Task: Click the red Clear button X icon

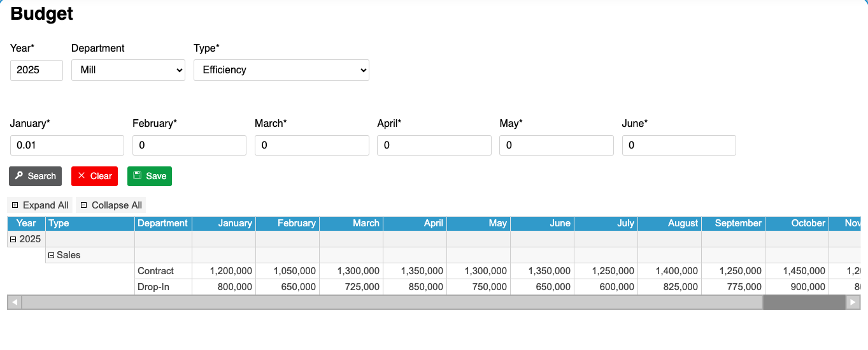Action: coord(82,176)
